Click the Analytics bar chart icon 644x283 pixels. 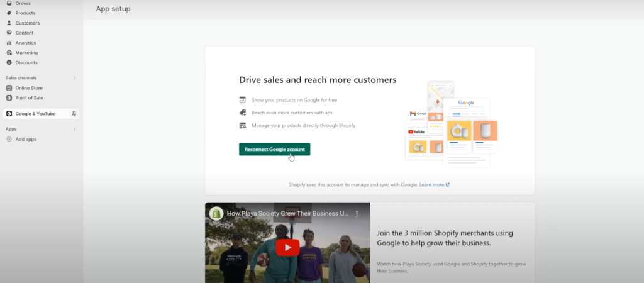pos(9,43)
